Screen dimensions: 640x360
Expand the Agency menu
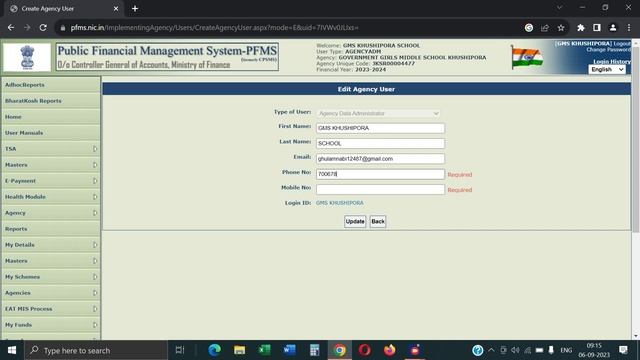click(51, 213)
